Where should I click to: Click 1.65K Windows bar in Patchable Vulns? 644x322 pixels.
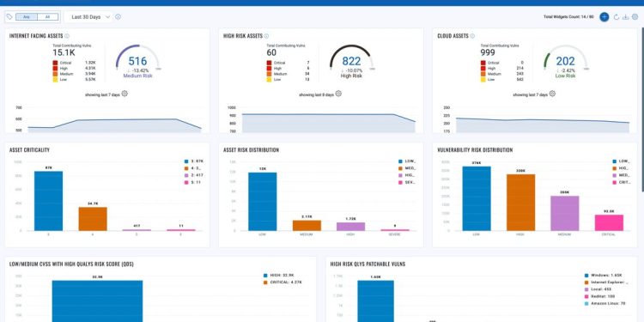[x=375, y=301]
